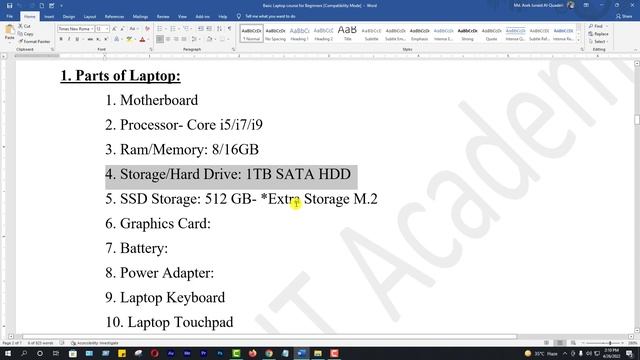Viewport: 640px width, 360px height.
Task: Apply the red font color
Action: pos(142,39)
